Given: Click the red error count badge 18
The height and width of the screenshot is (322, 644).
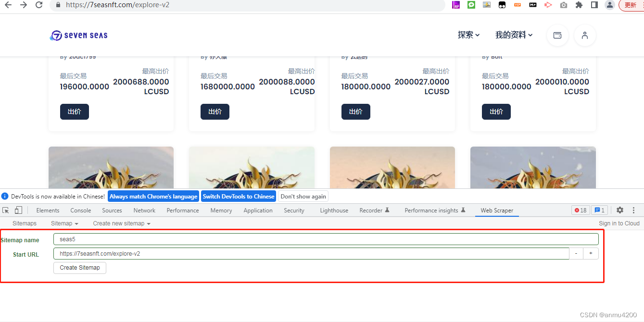Looking at the screenshot, I should [581, 211].
